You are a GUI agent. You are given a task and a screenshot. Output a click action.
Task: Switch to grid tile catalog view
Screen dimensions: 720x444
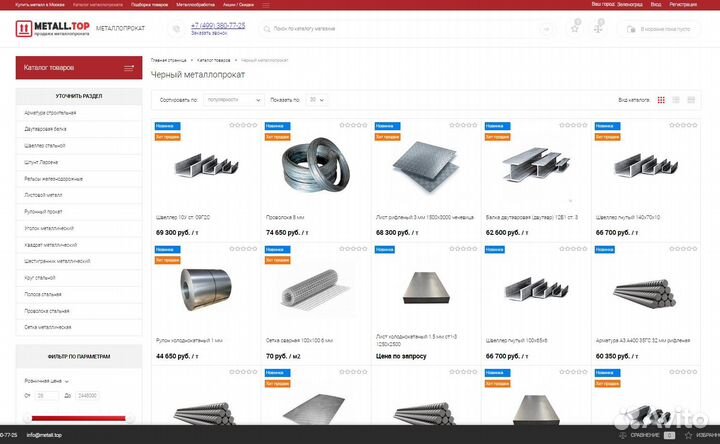click(x=661, y=100)
